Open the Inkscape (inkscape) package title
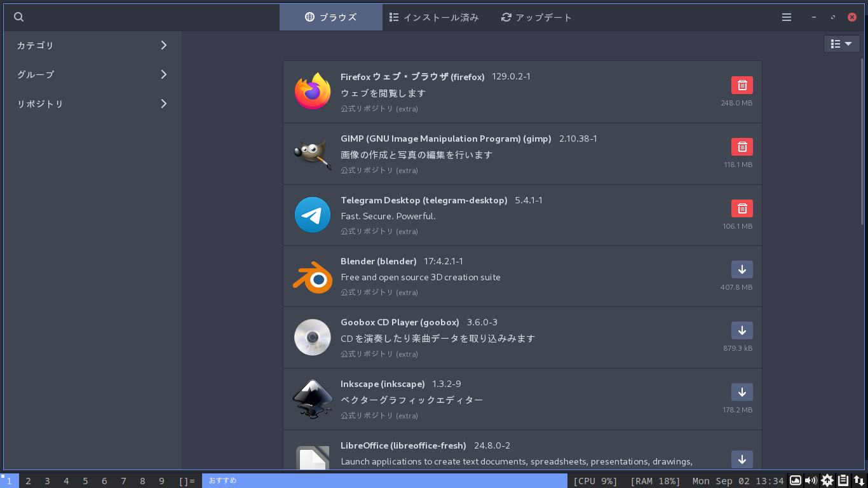This screenshot has width=868, height=488. (383, 384)
